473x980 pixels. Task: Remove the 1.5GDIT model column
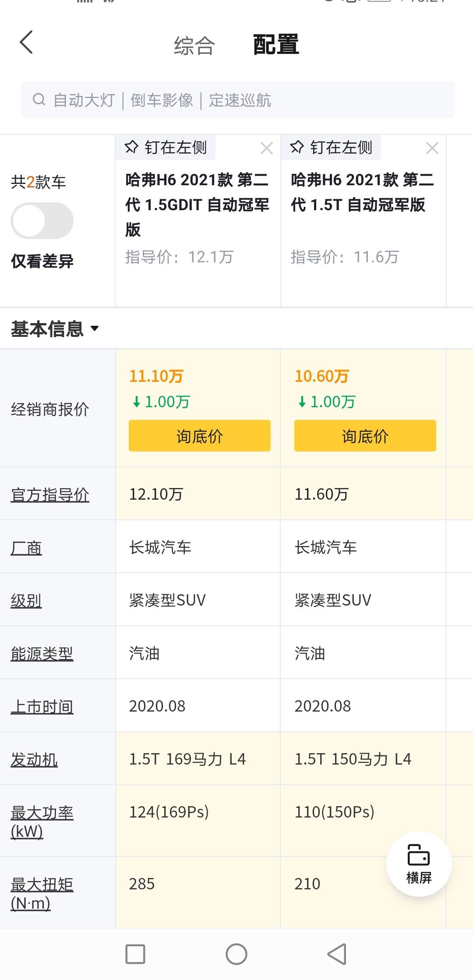tap(267, 148)
